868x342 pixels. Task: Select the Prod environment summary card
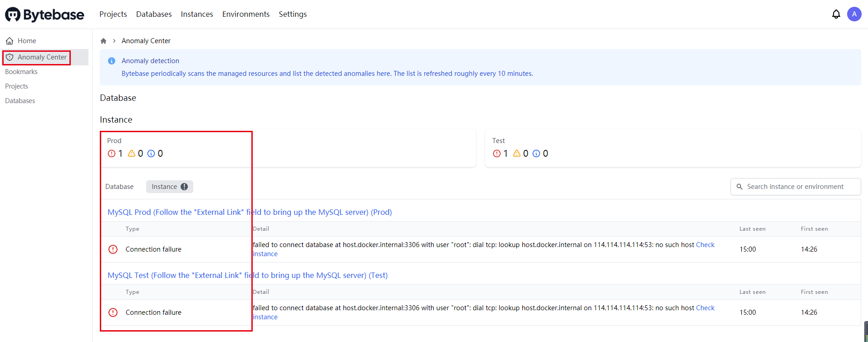coord(288,148)
